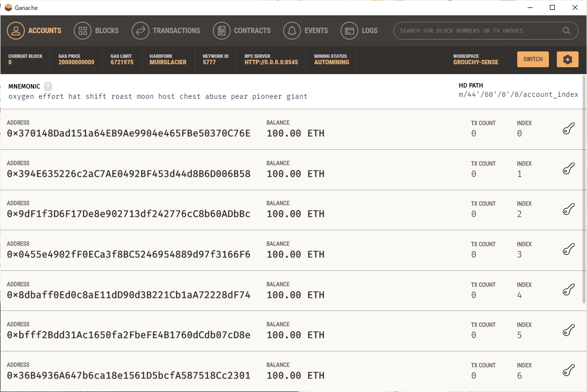
Task: Click the AUTOMINING status value
Action: point(332,62)
